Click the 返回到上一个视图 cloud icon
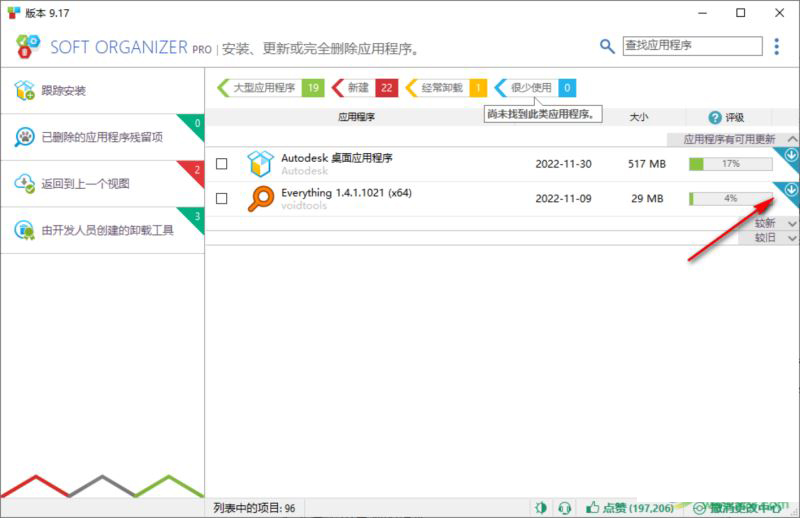800x518 pixels. (x=24, y=183)
